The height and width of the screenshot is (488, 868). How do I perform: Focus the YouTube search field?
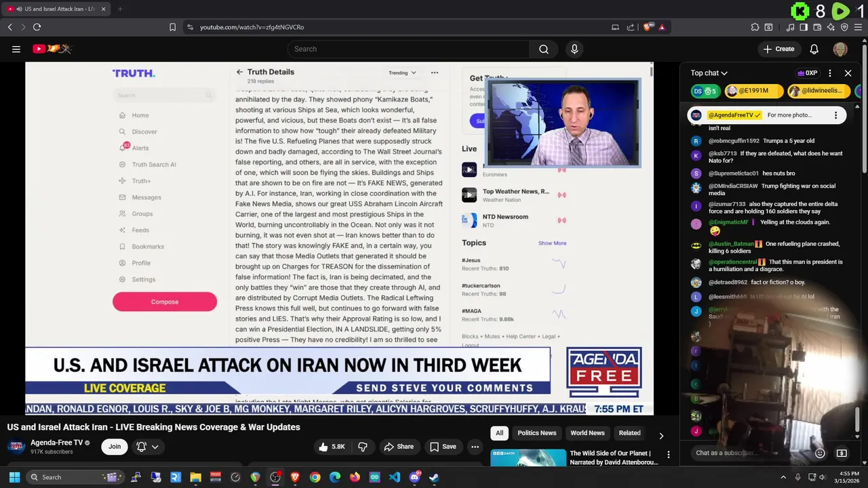410,49
